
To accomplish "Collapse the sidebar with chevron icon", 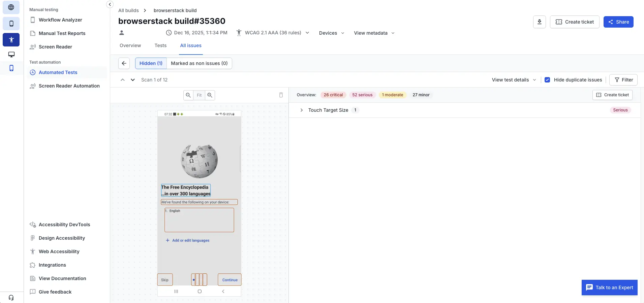I will point(110,4).
